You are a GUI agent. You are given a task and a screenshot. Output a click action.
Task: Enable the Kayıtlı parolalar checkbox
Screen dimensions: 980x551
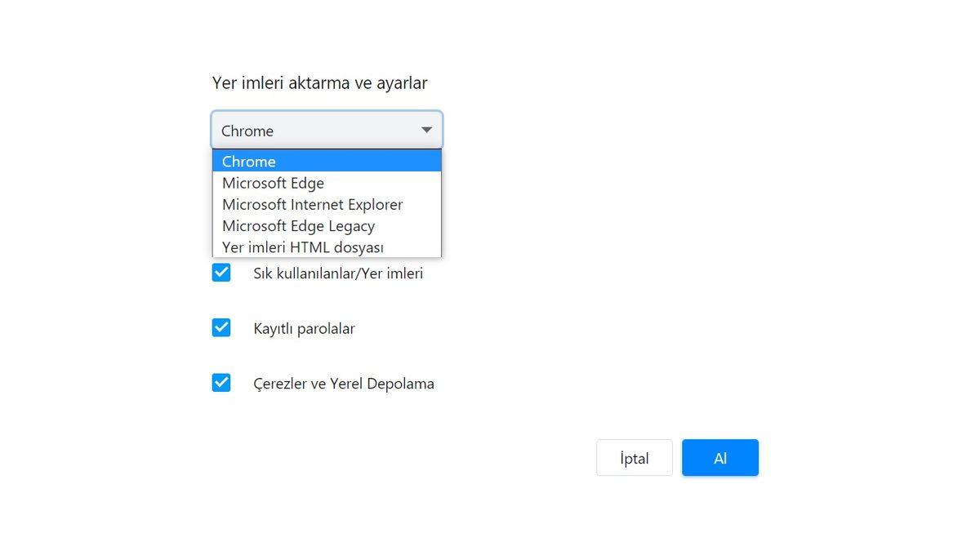[x=220, y=327]
